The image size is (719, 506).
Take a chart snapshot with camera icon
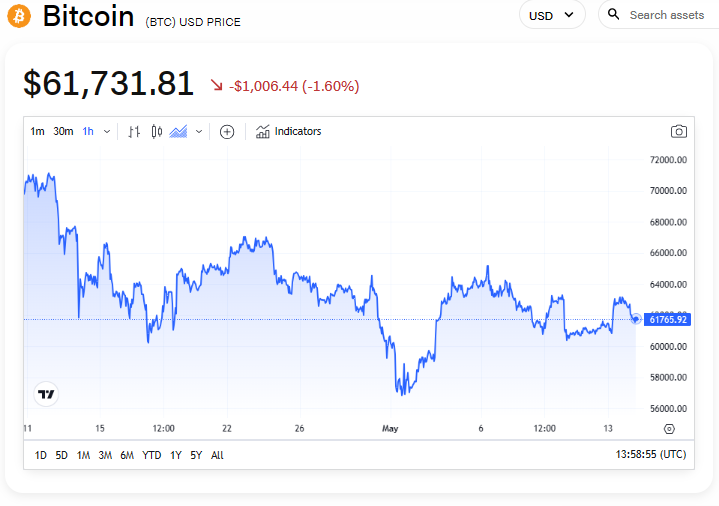click(x=679, y=131)
